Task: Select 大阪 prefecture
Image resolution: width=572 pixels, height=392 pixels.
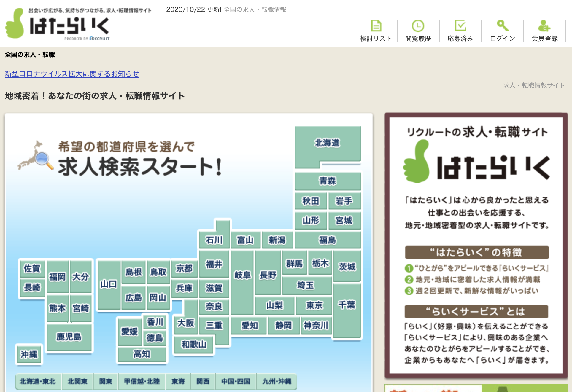Action: 186,323
